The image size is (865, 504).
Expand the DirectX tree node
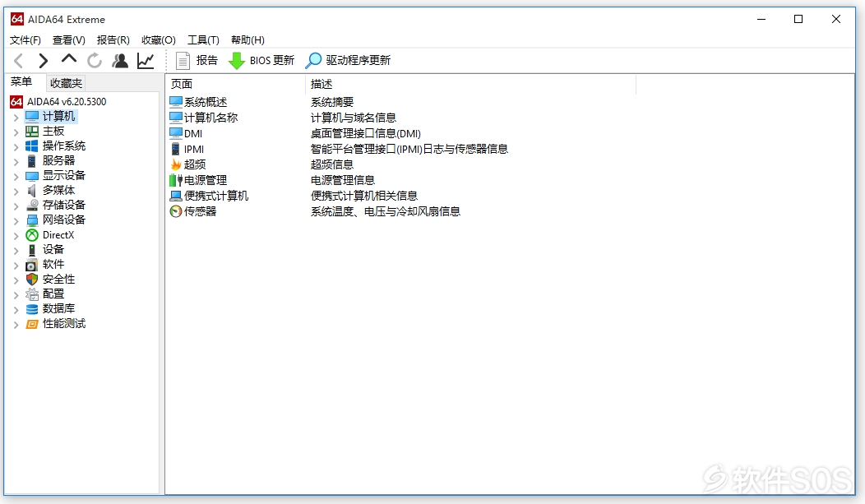(16, 236)
